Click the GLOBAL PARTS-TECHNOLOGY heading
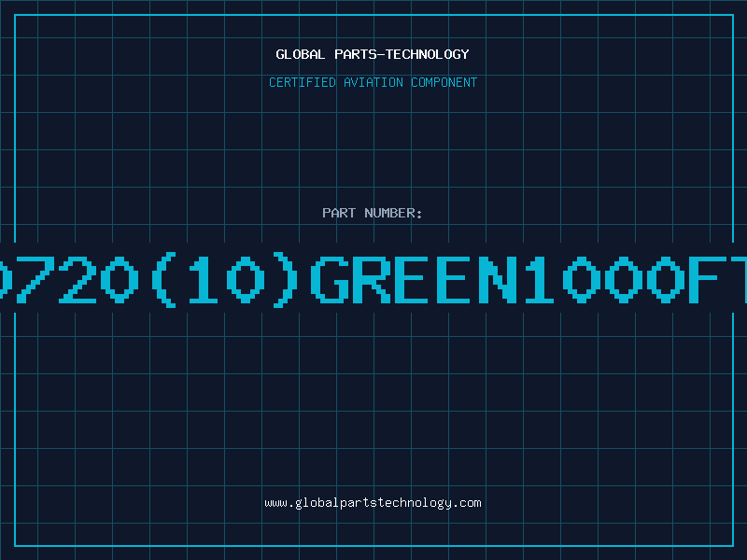Image resolution: width=747 pixels, height=560 pixels. [x=373, y=54]
